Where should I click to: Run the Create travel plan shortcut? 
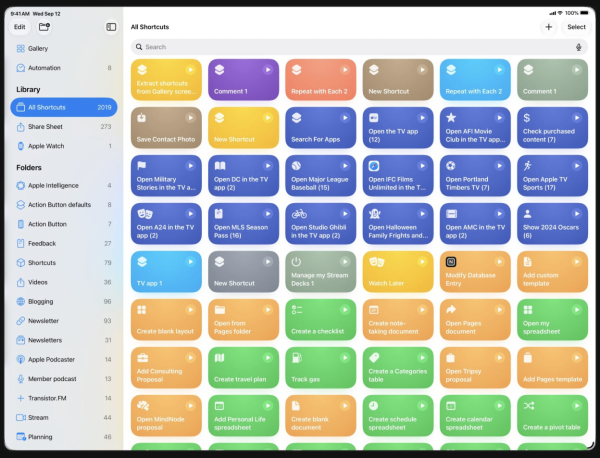tap(268, 358)
